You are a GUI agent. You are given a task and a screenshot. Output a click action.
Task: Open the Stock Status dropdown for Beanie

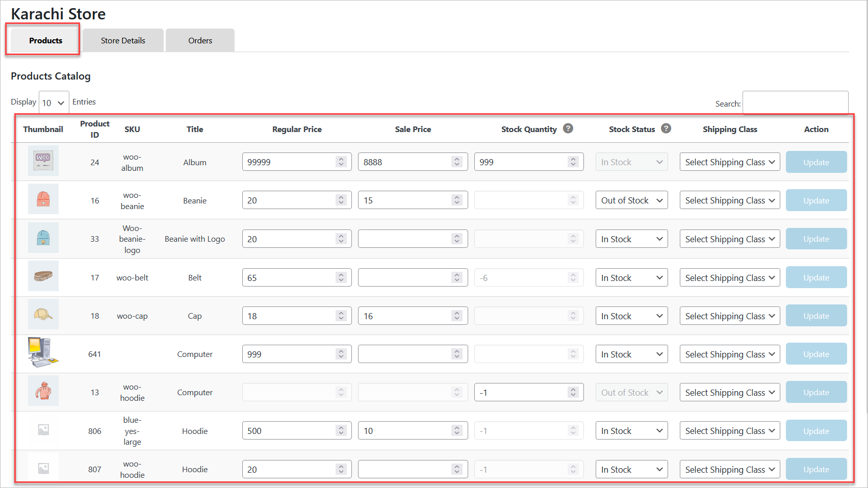(x=631, y=200)
